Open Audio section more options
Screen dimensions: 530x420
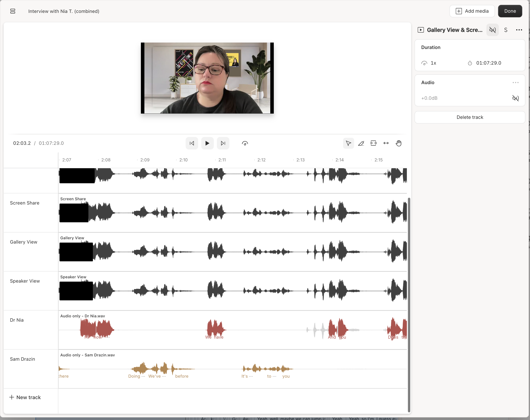[516, 83]
